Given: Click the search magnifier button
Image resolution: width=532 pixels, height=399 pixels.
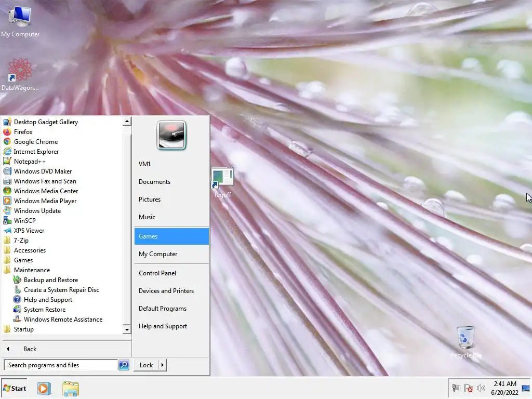Looking at the screenshot, I should click(124, 365).
